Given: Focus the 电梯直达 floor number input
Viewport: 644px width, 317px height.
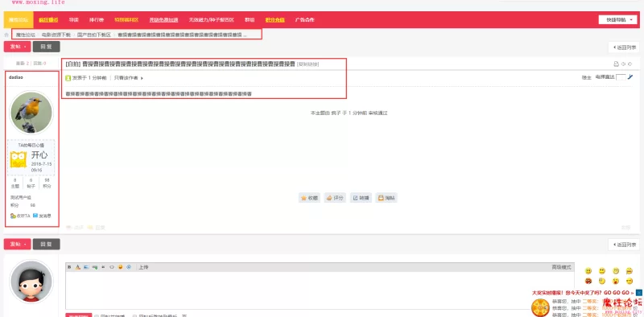Looking at the screenshot, I should tap(621, 77).
